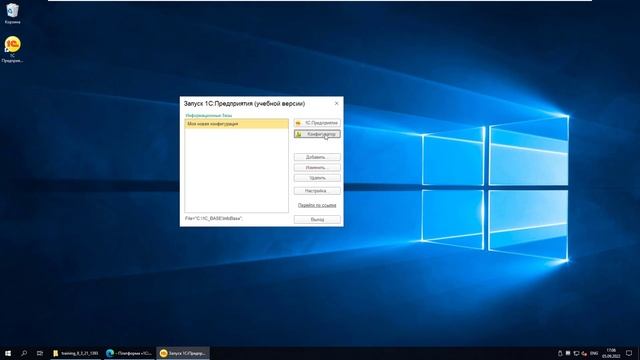The height and width of the screenshot is (360, 640).
Task: Open the Конфигуратор button
Action: pyautogui.click(x=317, y=134)
